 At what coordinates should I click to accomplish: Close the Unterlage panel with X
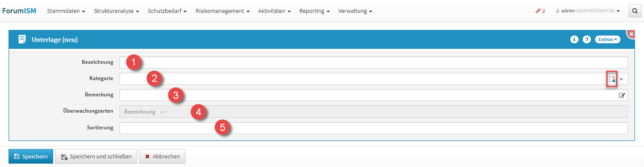[x=632, y=33]
